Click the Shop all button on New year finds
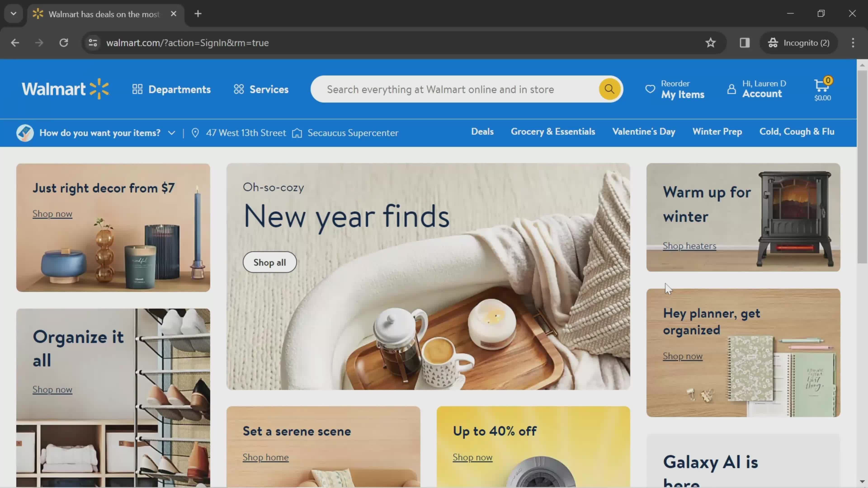 (270, 262)
